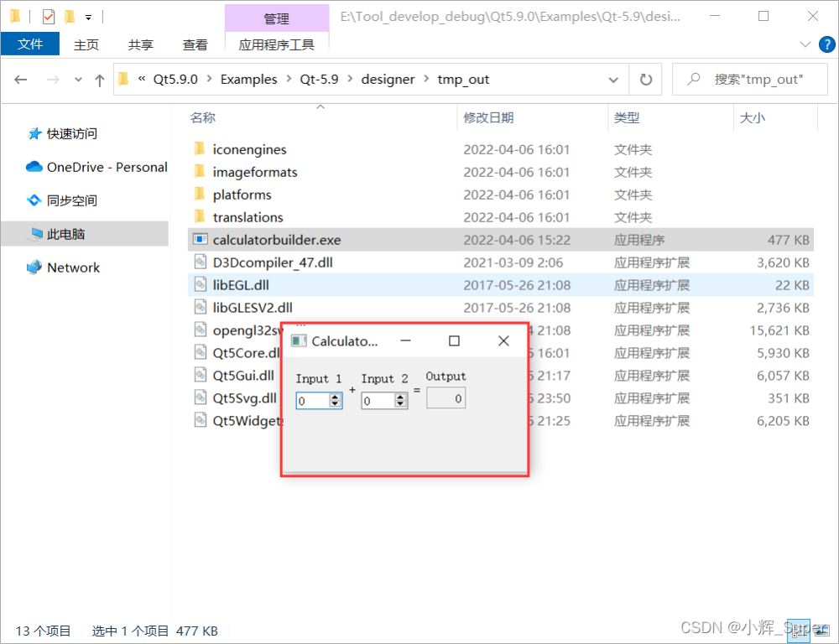Switch to the 查看 ribbon tab
839x644 pixels.
[195, 44]
